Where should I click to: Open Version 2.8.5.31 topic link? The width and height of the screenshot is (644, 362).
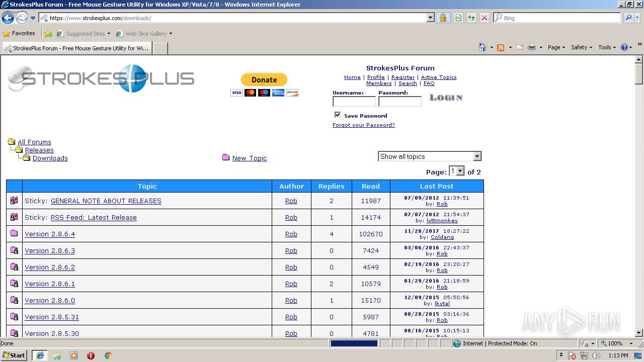coord(52,317)
